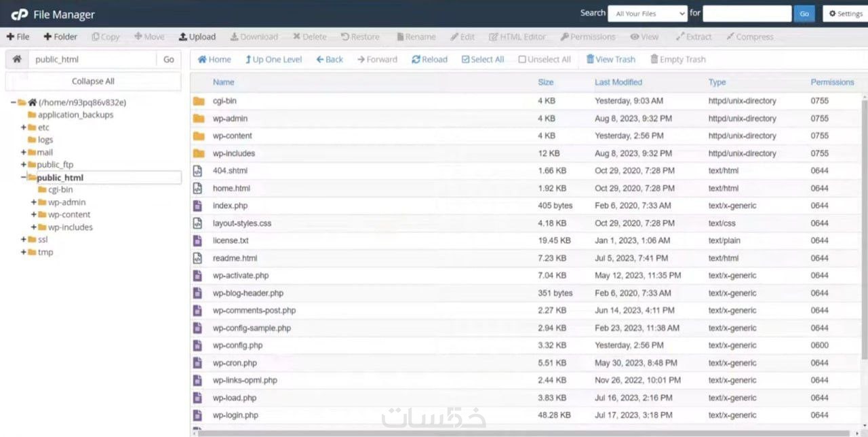Collapse the /home/n93pq86v832e root node
Viewport: 868px width, 437px height.
click(14, 102)
